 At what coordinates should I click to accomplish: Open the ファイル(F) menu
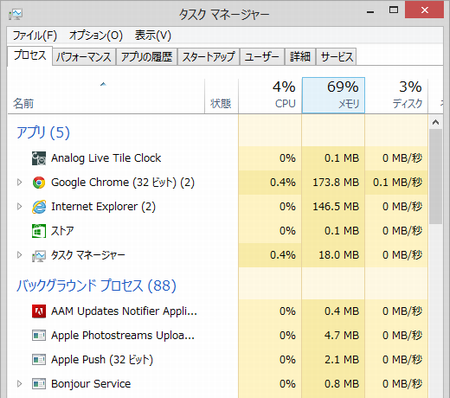click(35, 35)
